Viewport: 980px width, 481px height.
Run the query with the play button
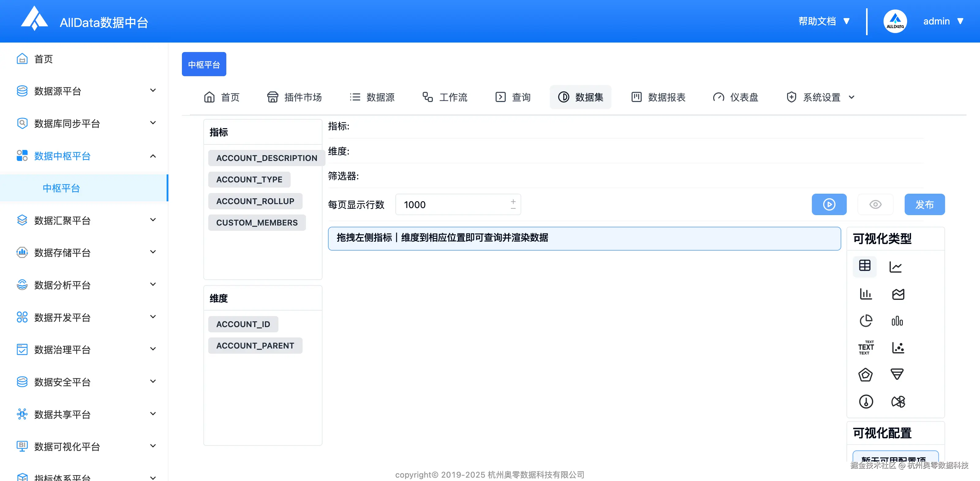(829, 204)
